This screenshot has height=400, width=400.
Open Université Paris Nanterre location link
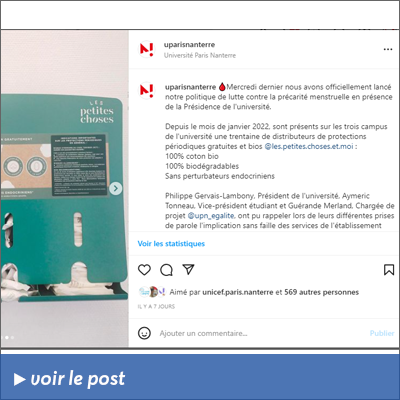200,55
